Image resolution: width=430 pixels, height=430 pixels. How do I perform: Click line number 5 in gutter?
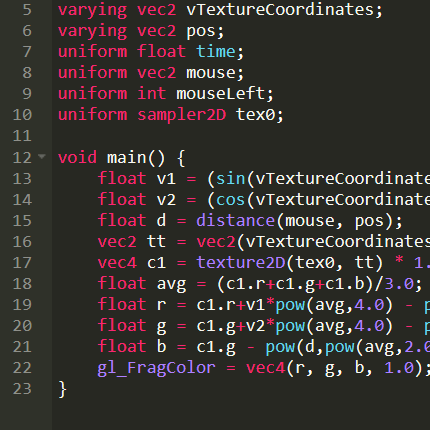pos(27,10)
